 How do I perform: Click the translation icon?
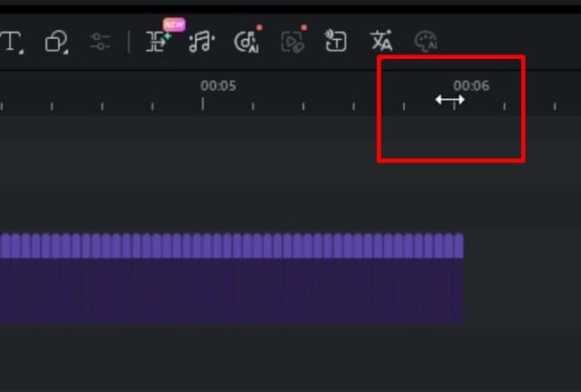381,42
